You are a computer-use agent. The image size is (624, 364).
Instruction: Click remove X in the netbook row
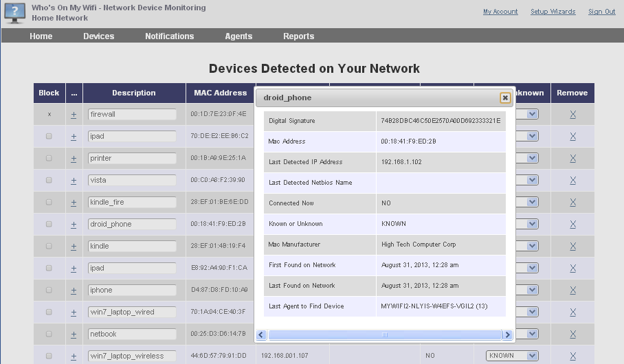pyautogui.click(x=572, y=334)
